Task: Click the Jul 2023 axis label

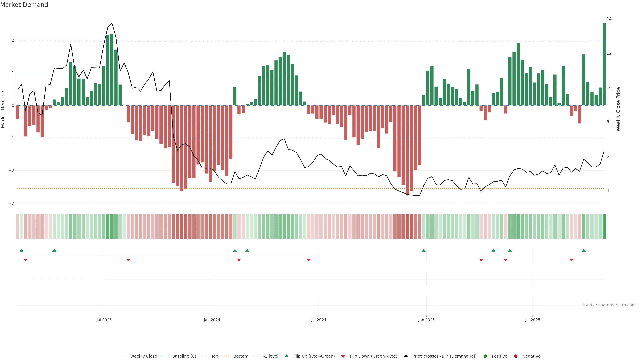Action: tap(104, 320)
